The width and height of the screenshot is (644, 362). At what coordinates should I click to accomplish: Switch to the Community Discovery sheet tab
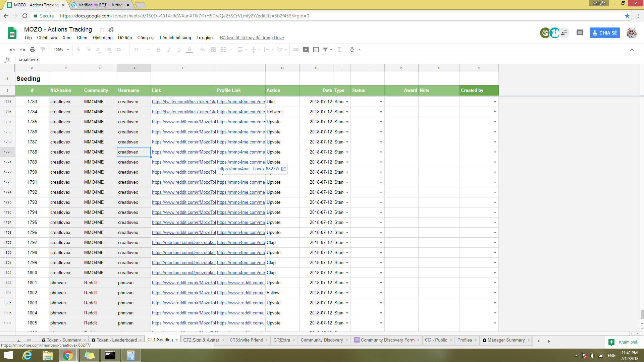click(321, 340)
